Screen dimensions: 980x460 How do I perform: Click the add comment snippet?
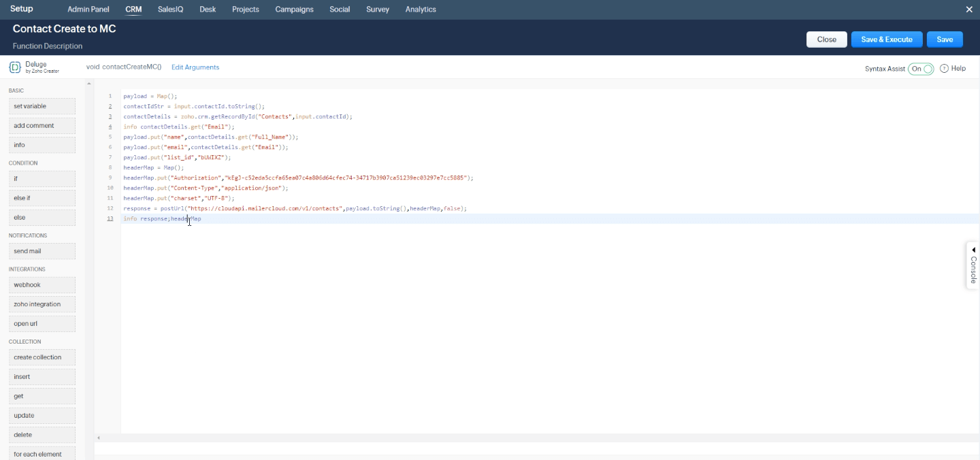point(42,125)
